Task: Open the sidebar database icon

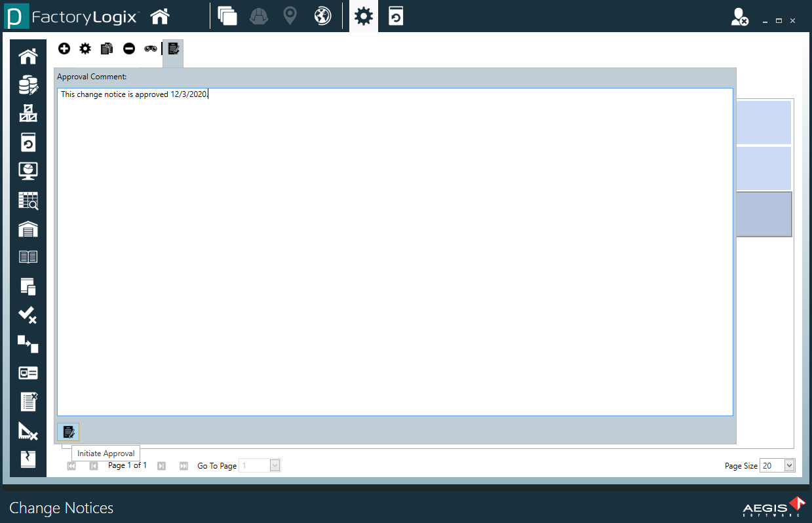Action: [x=28, y=85]
